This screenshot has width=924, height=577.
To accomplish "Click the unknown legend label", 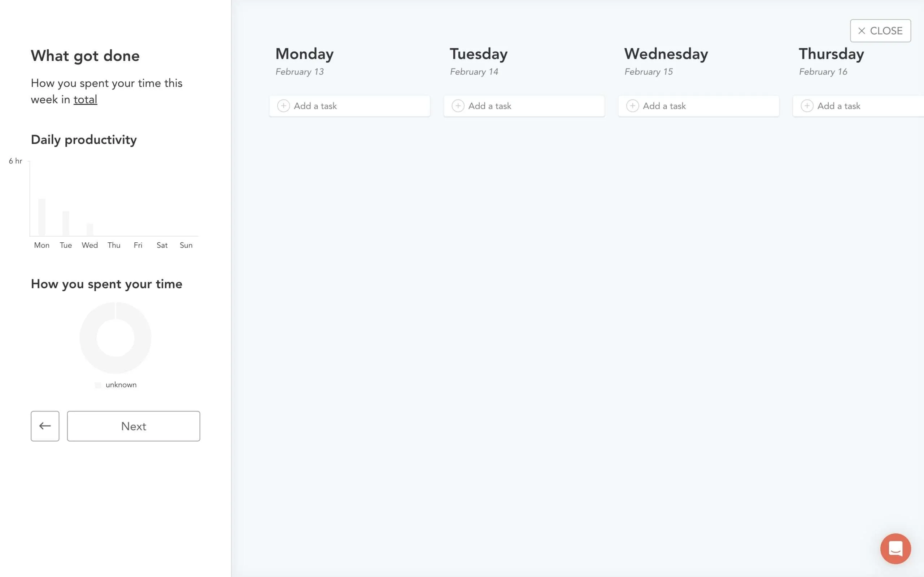I will pyautogui.click(x=121, y=385).
